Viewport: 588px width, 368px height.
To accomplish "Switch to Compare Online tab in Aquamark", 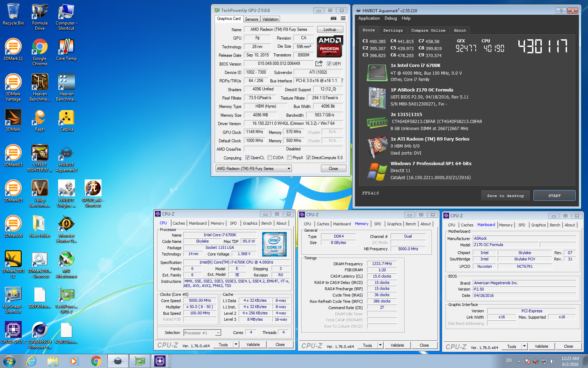I will tap(428, 30).
